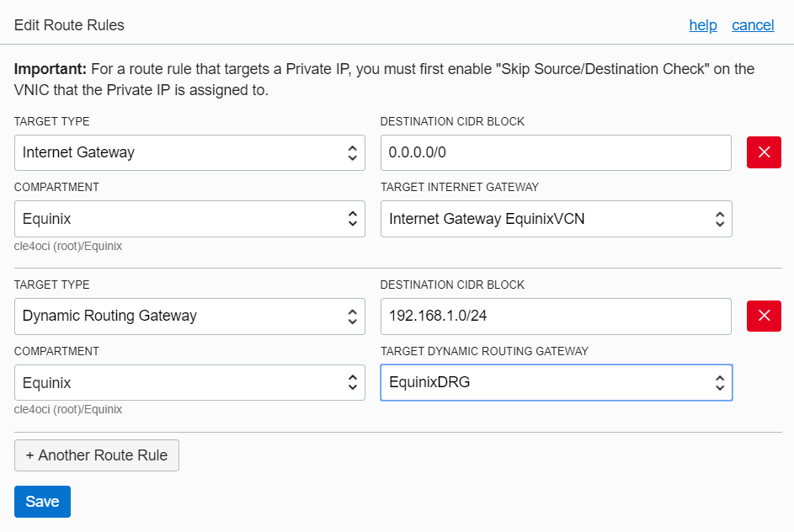Click the Target Internet Gateway label
794x532 pixels.
coord(460,187)
